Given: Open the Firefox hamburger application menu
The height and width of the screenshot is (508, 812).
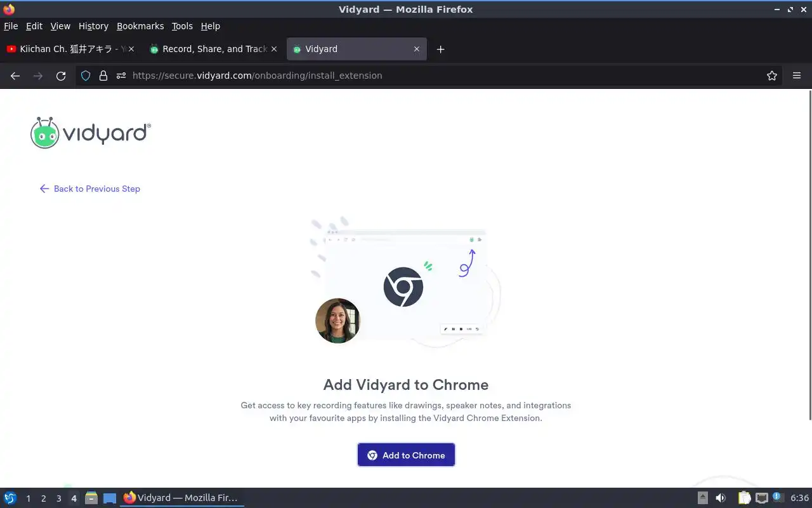Looking at the screenshot, I should (x=797, y=76).
